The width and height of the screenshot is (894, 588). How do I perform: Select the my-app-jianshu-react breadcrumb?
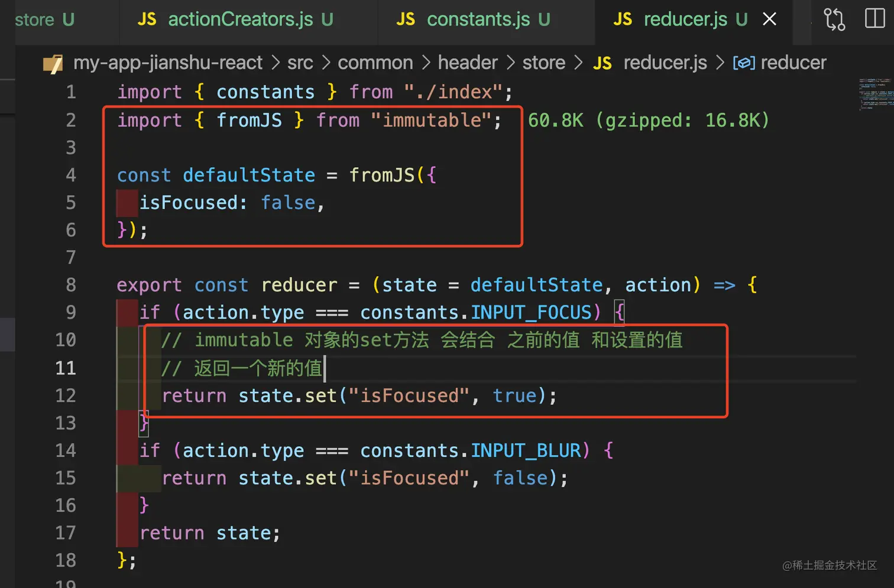tap(167, 63)
